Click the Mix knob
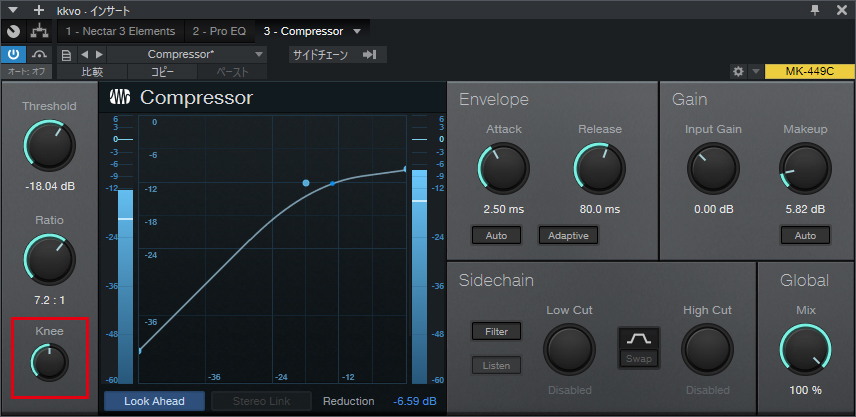Screen dimensions: 856x417 pos(805,349)
